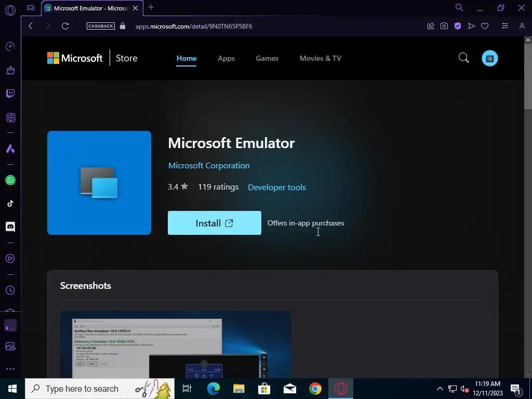Click the Store label in header

127,58
